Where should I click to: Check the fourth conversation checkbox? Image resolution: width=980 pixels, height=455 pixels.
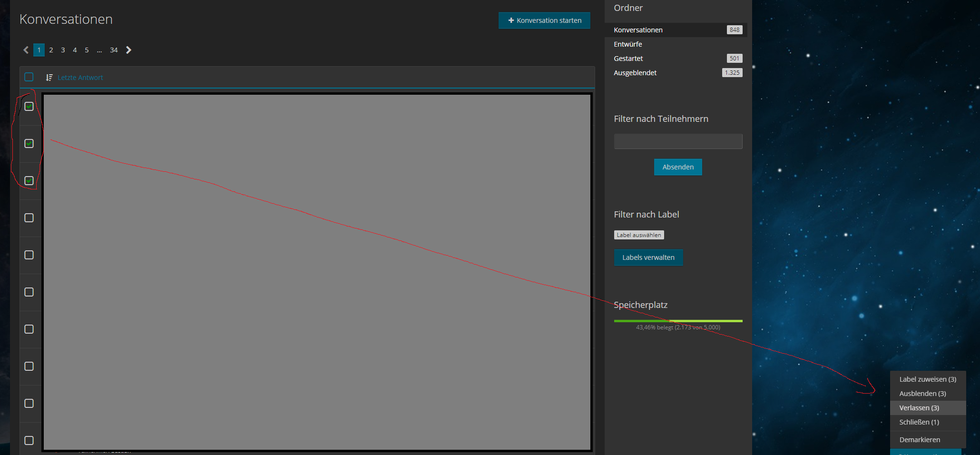pyautogui.click(x=29, y=218)
